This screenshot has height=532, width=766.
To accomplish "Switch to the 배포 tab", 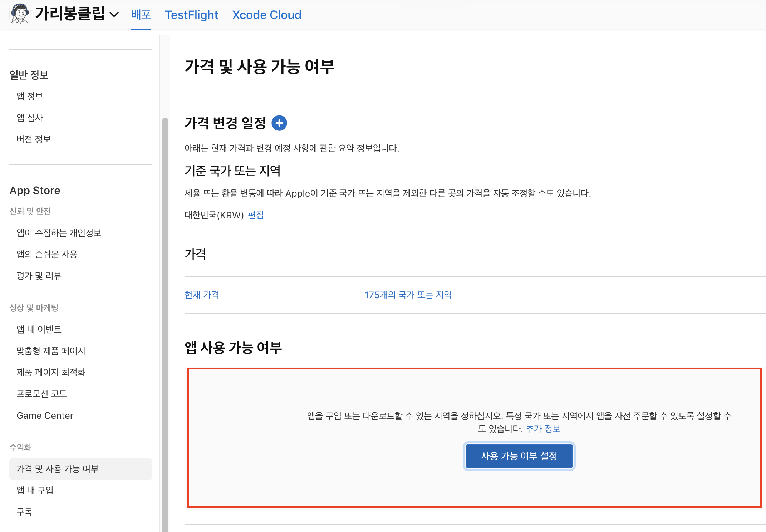I will (x=141, y=15).
